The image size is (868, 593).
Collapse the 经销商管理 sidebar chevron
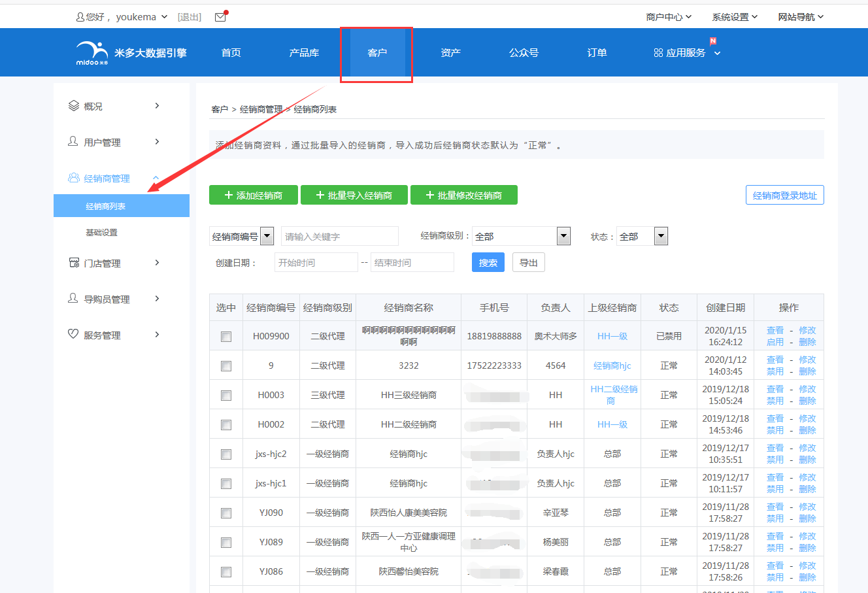(156, 178)
